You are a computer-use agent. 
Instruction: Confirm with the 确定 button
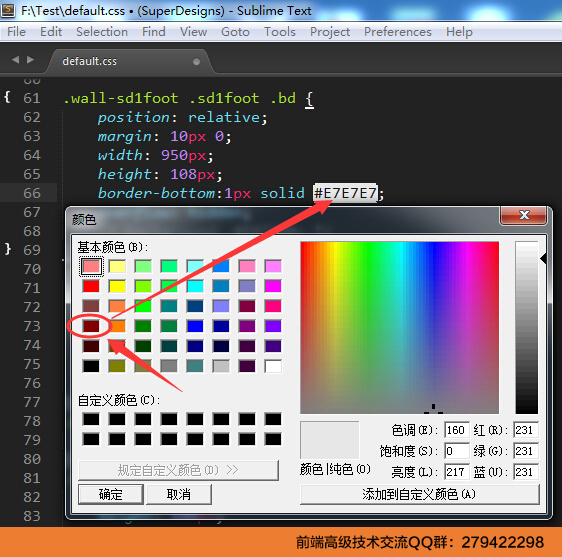[x=111, y=494]
